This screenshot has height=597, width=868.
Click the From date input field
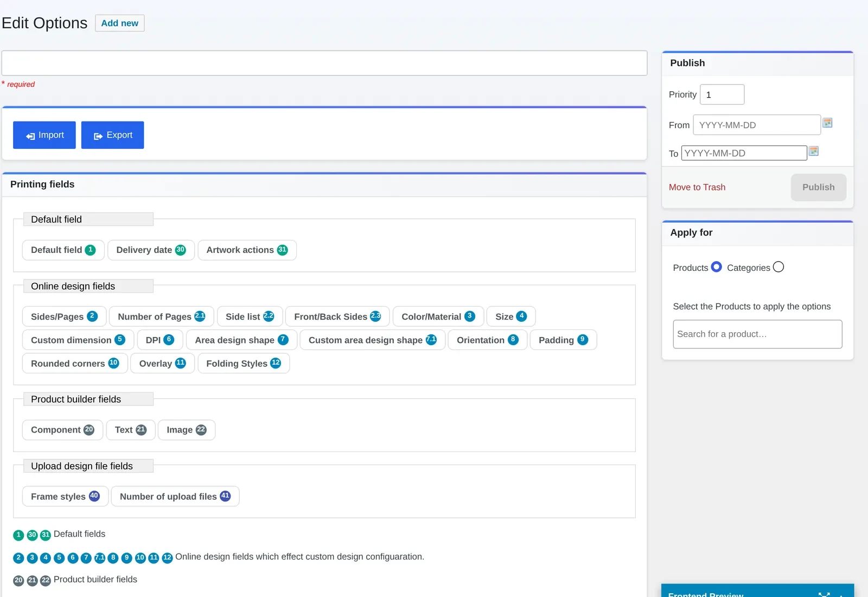point(757,125)
